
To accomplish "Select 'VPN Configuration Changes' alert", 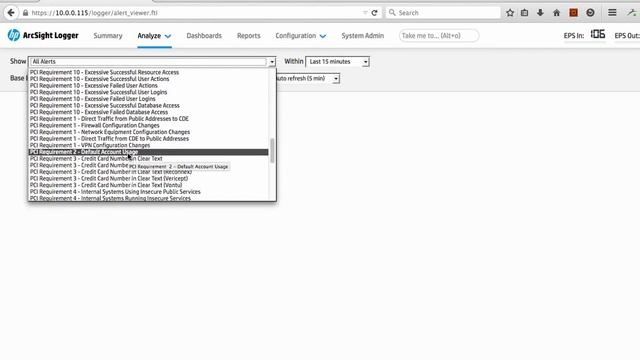I will point(149,145).
